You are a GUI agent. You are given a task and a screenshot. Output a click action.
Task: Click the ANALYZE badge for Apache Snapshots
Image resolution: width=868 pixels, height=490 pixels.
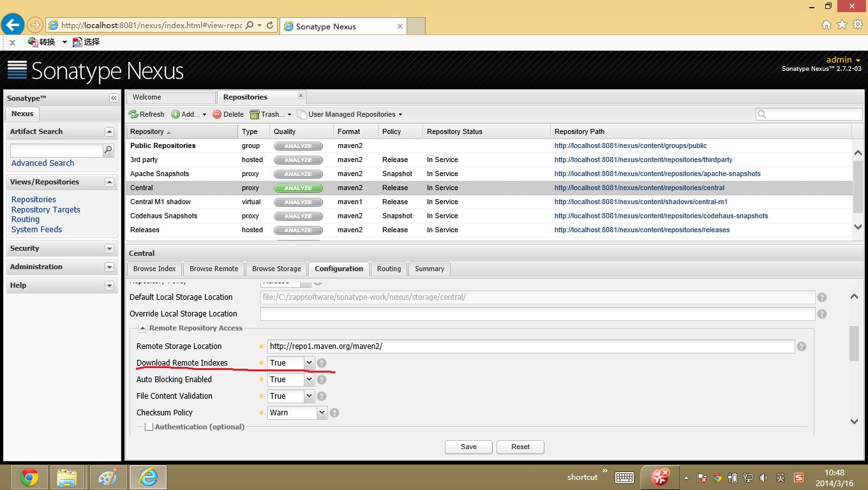[x=298, y=174]
